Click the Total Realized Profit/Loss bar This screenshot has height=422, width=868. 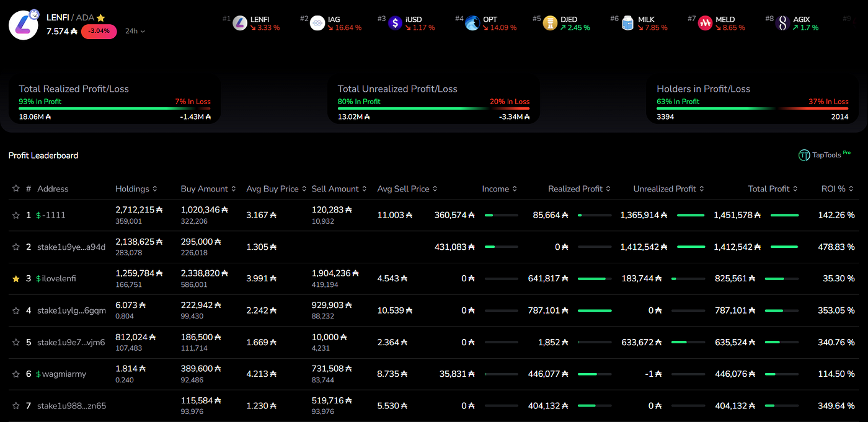tap(115, 108)
